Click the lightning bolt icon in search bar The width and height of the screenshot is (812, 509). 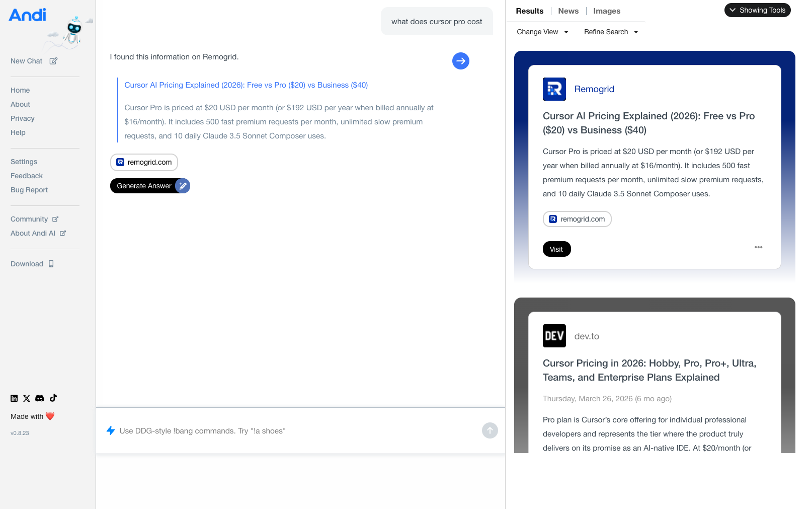(x=111, y=430)
